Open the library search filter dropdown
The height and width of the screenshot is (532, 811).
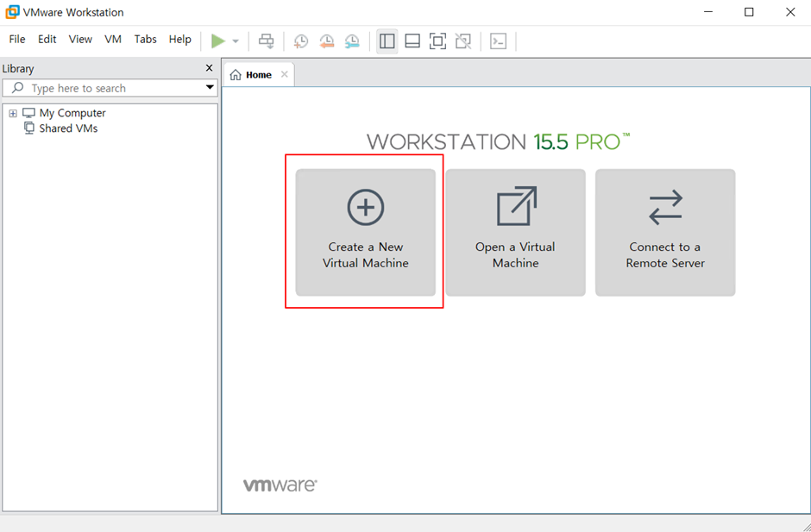tap(210, 88)
